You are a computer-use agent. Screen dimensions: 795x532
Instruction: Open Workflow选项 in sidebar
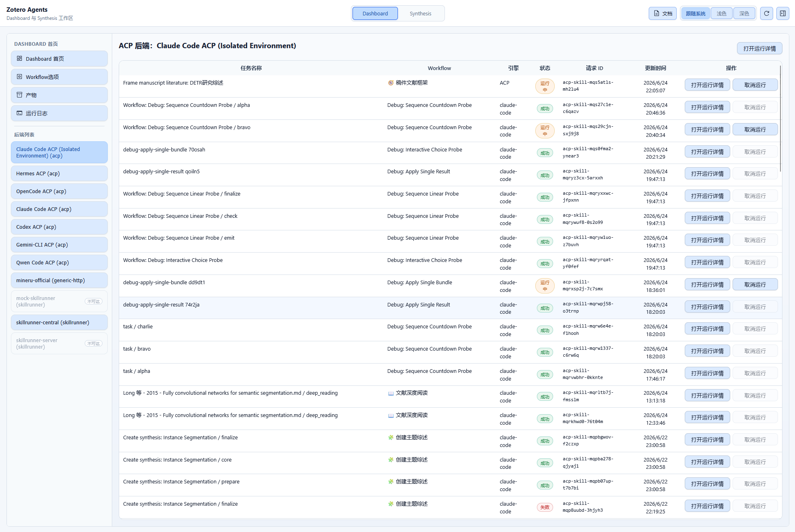click(59, 77)
